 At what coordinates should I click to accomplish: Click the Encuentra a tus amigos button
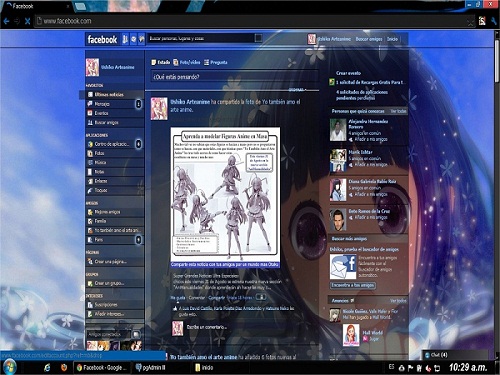pos(353,285)
